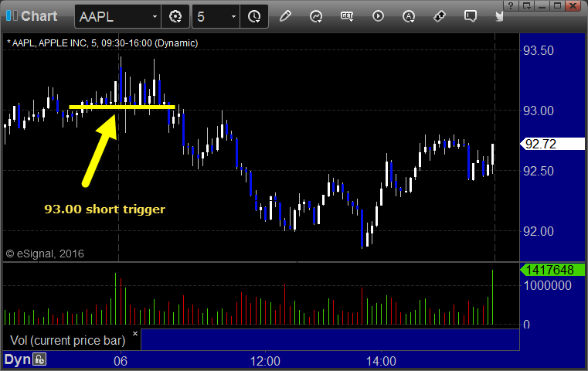
Task: Click the Chart window bars icon
Action: [12, 16]
